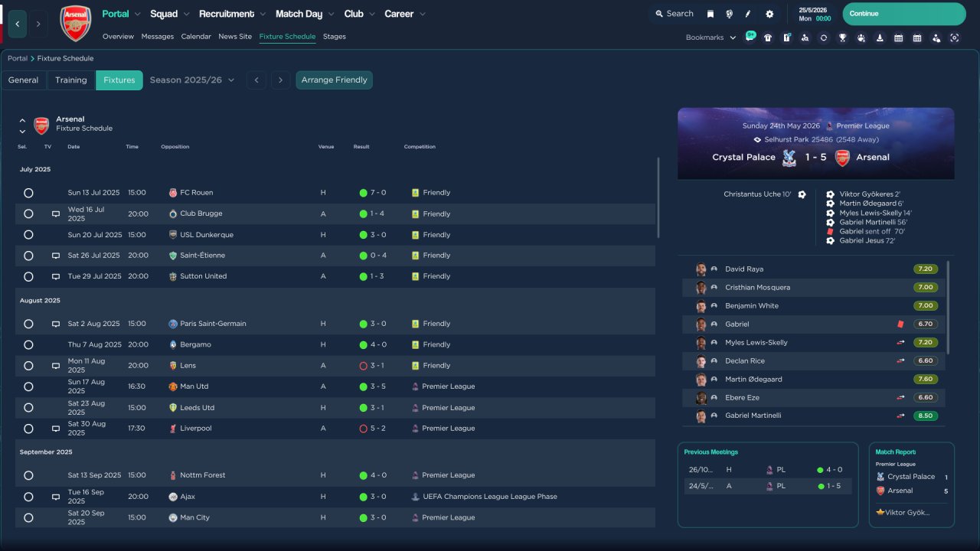Click the TV icon on Ajax fixture row
This screenshot has height=551, width=980.
(55, 497)
